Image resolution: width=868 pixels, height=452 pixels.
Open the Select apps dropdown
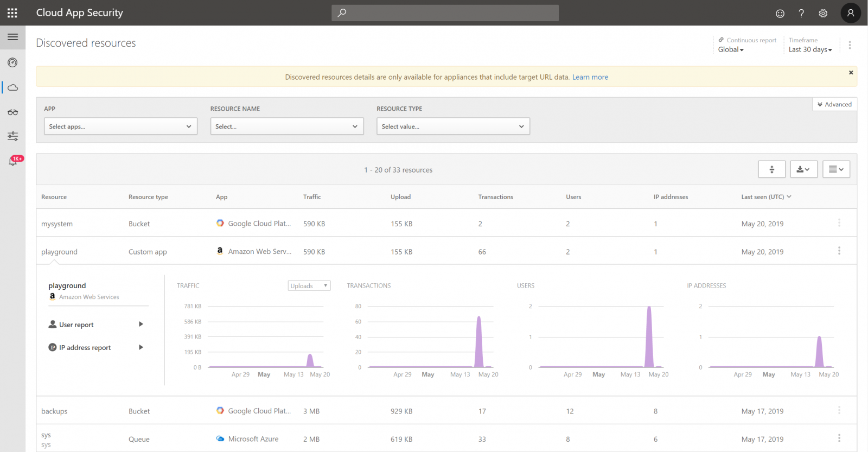(120, 126)
